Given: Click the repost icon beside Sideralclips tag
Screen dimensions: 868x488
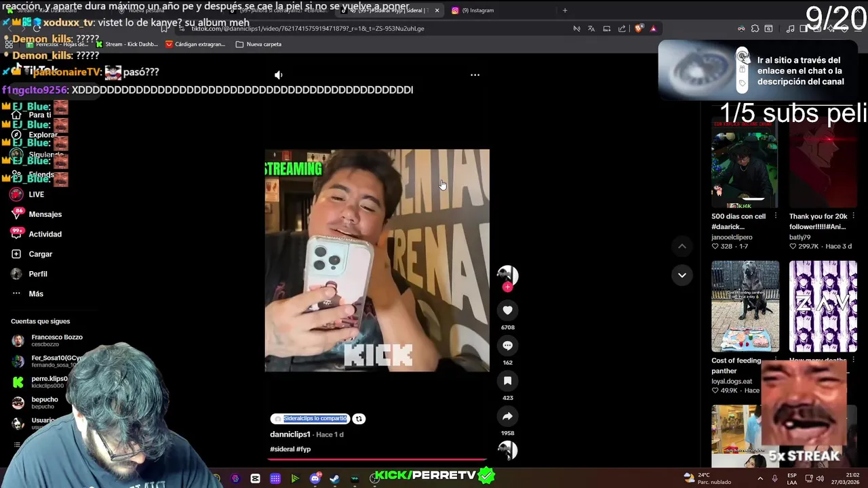Looking at the screenshot, I should [359, 419].
